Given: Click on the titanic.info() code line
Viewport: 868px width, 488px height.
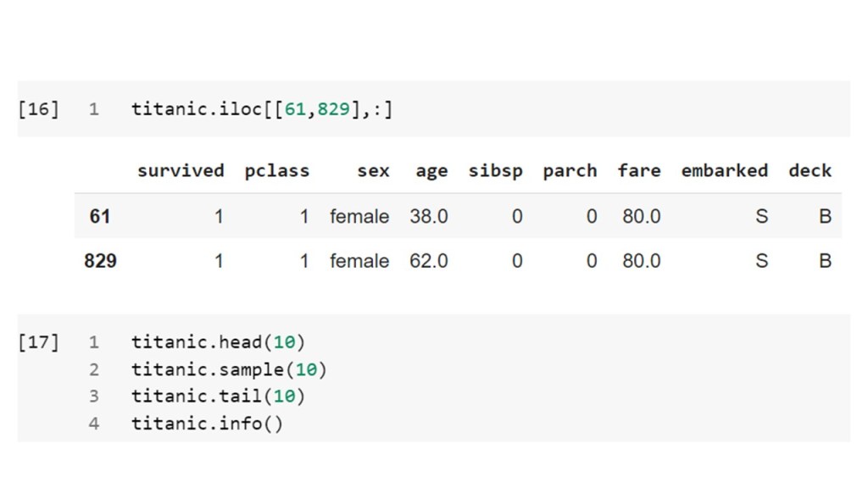Looking at the screenshot, I should point(207,424).
